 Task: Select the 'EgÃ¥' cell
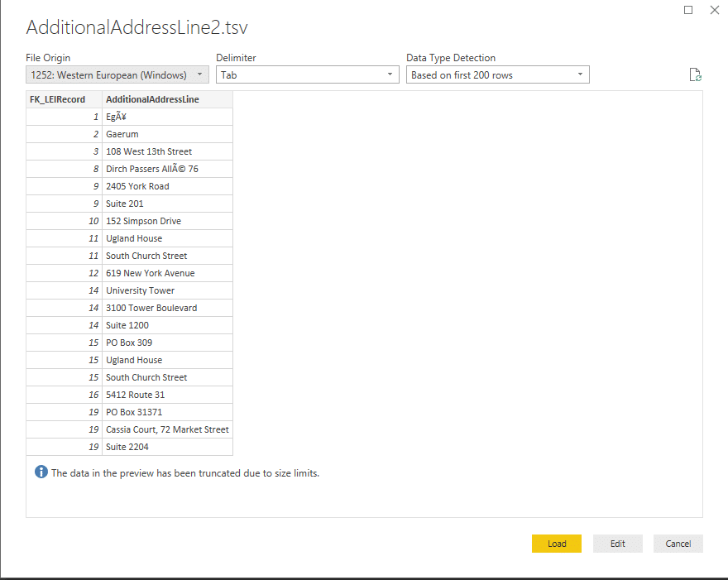pyautogui.click(x=167, y=117)
